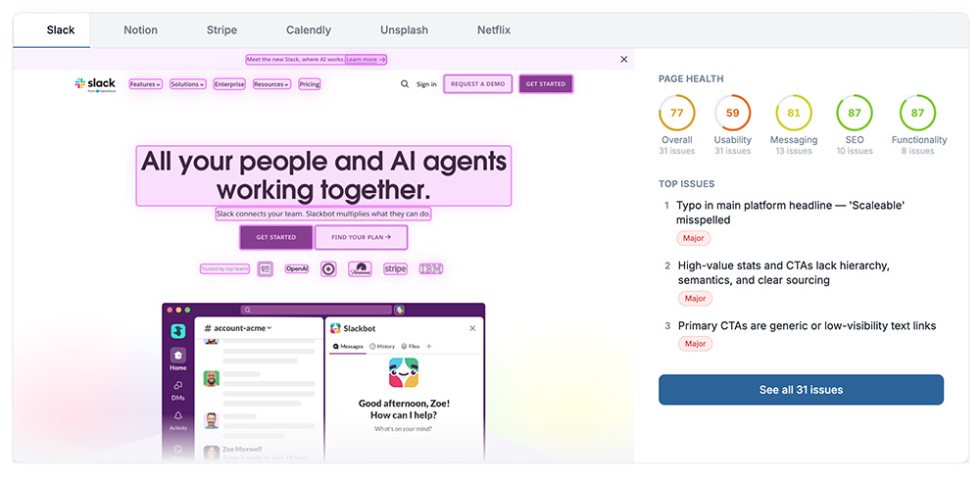The height and width of the screenshot is (481, 980).
Task: Open Activity in the Slack sidebar
Action: pos(178,420)
